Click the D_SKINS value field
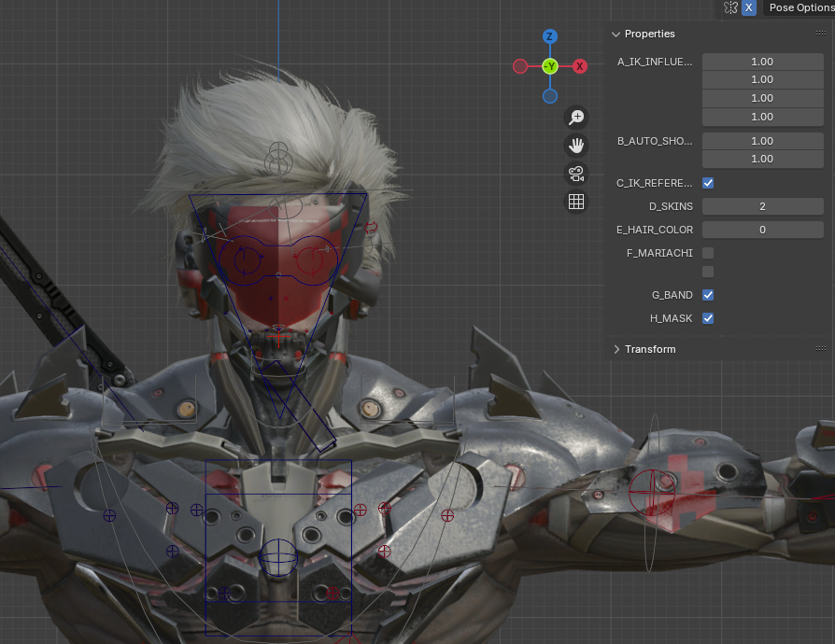Image resolution: width=835 pixels, height=644 pixels. tap(762, 206)
